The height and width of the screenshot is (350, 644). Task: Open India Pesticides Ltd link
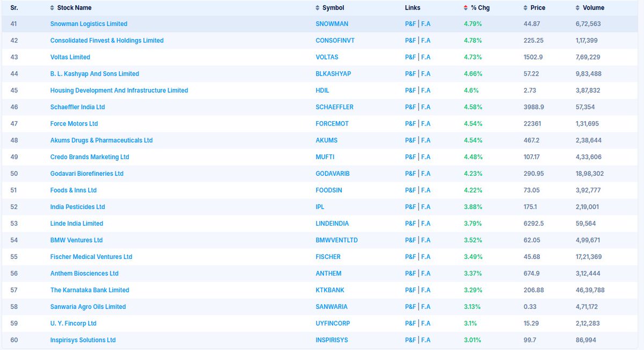pos(77,206)
